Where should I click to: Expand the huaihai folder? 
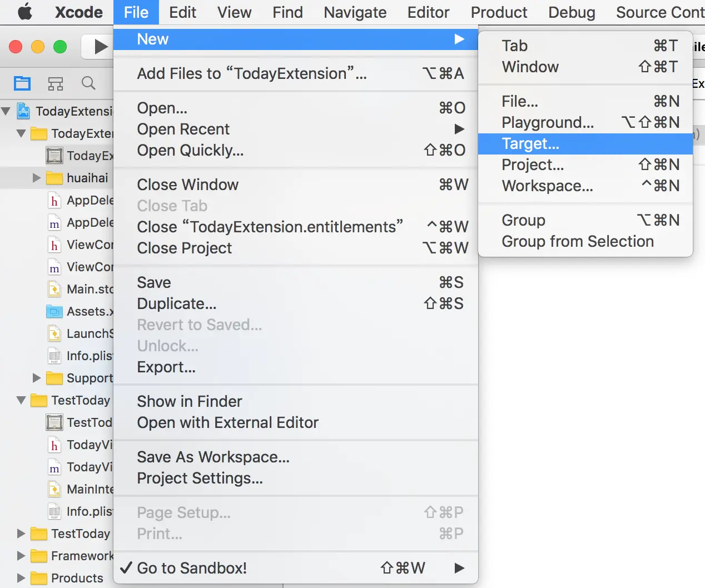point(37,178)
